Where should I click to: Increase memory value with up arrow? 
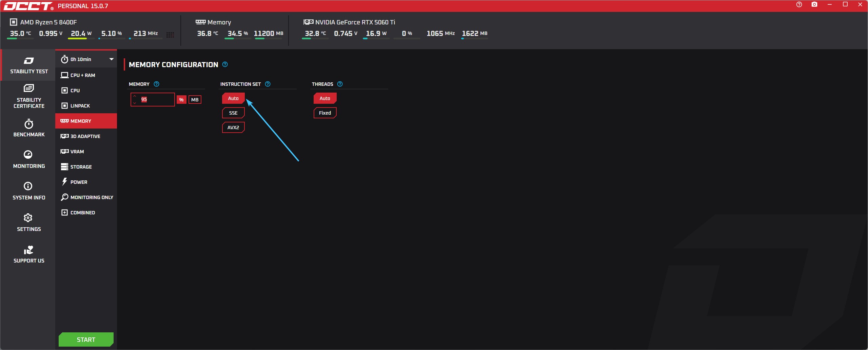pyautogui.click(x=135, y=96)
